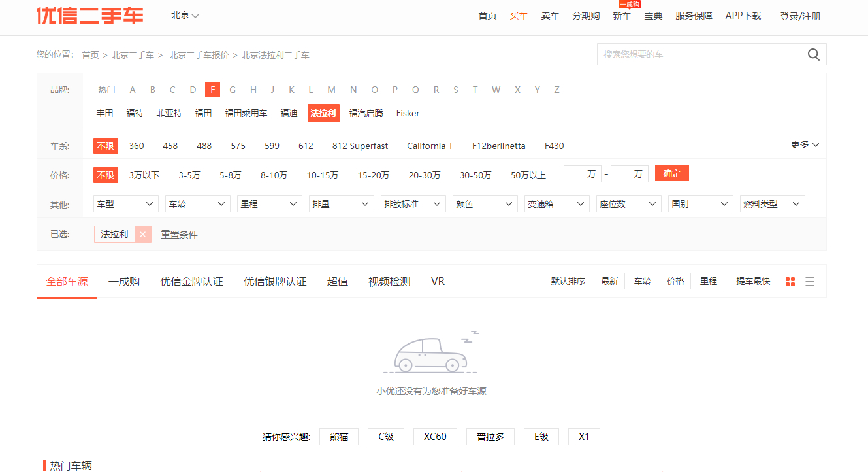Select 不限 in 车系 row

105,146
